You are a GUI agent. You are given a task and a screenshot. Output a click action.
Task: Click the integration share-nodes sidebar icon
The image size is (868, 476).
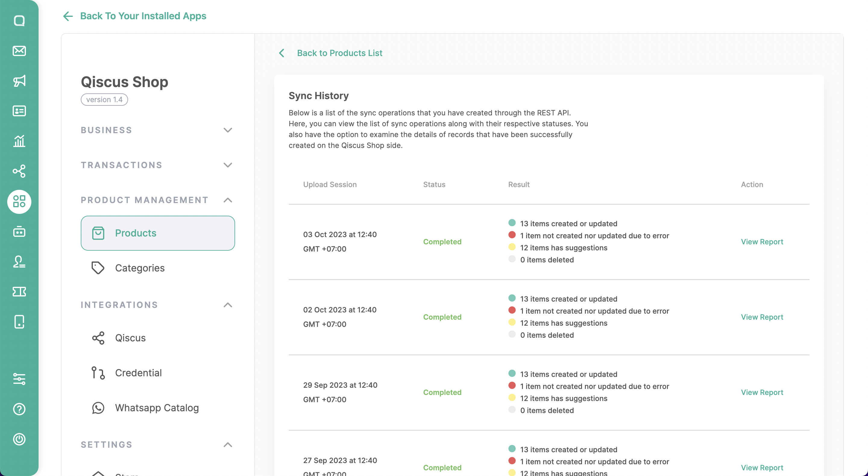pos(19,171)
